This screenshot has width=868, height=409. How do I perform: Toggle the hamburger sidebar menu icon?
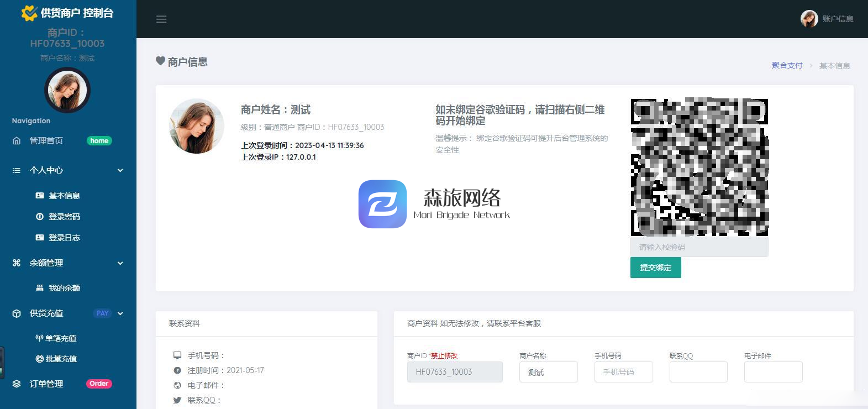pos(161,19)
